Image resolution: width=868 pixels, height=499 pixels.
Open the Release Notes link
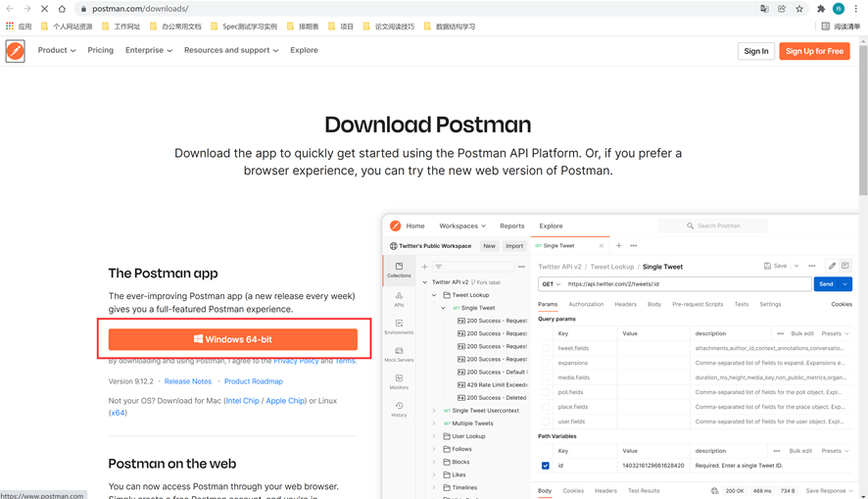pos(188,381)
